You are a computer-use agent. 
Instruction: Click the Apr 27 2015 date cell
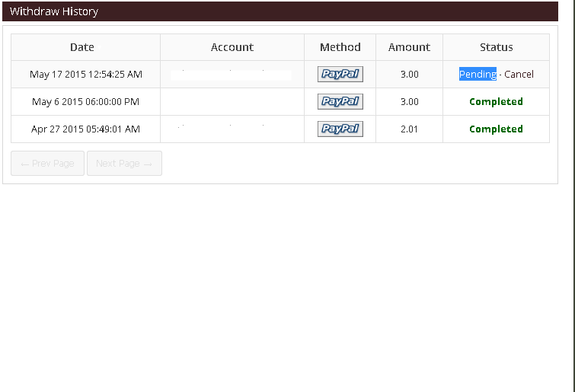[85, 129]
